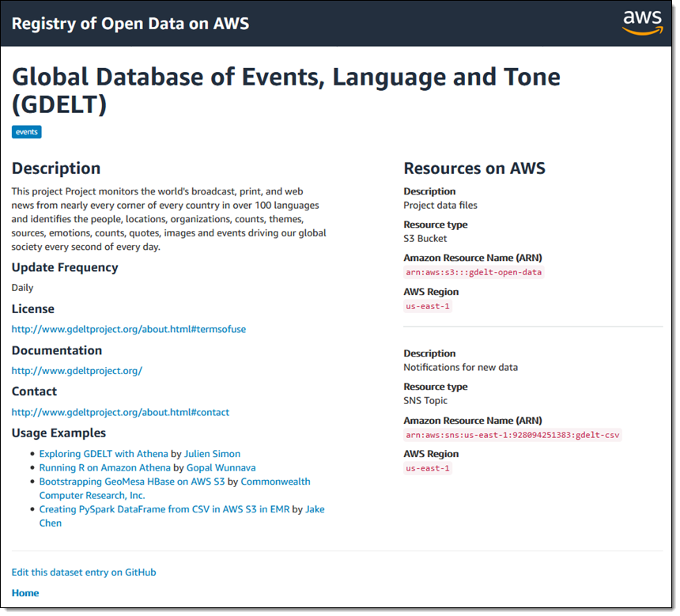This screenshot has width=680, height=616.
Task: Open the GDELT terms of use license link
Action: pos(128,329)
